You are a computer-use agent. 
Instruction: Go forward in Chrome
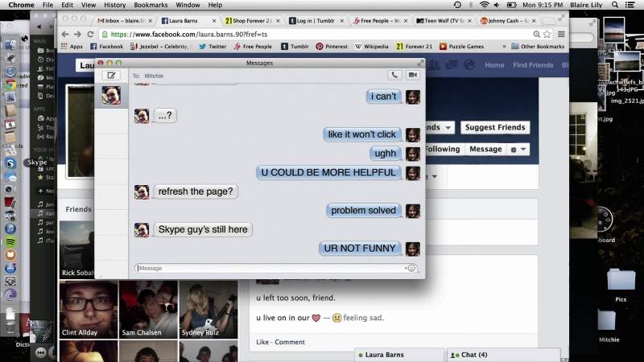click(77, 35)
